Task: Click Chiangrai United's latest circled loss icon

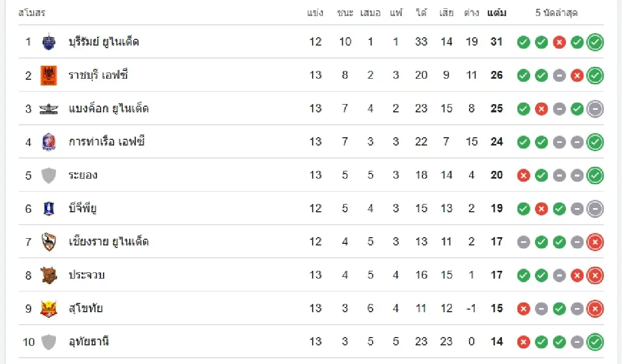Action: point(595,242)
